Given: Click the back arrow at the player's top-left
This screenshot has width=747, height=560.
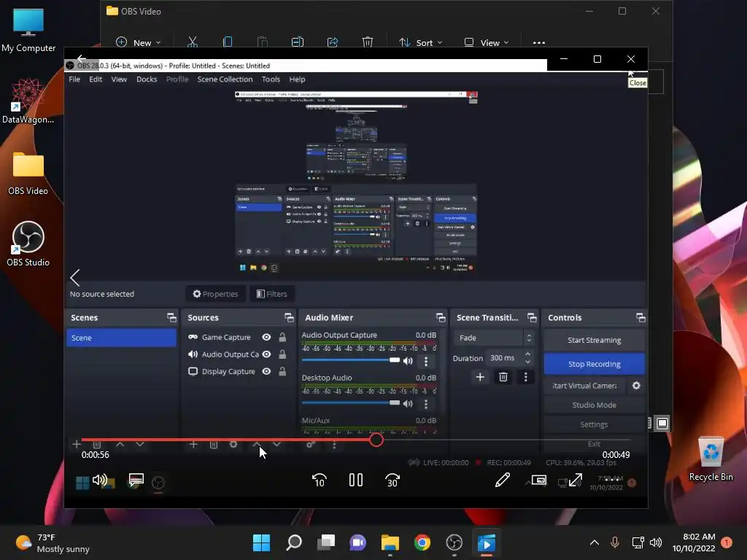Looking at the screenshot, I should (82, 59).
